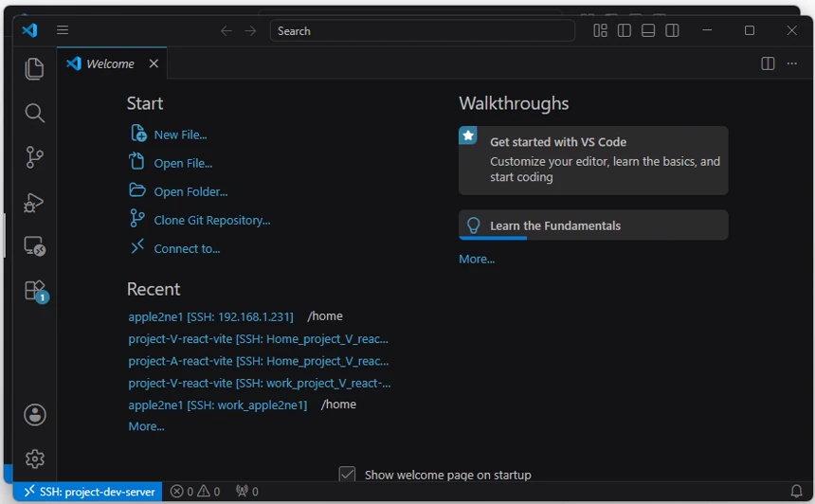Open Get started with VS Code walkthrough
The height and width of the screenshot is (504, 815).
point(593,160)
